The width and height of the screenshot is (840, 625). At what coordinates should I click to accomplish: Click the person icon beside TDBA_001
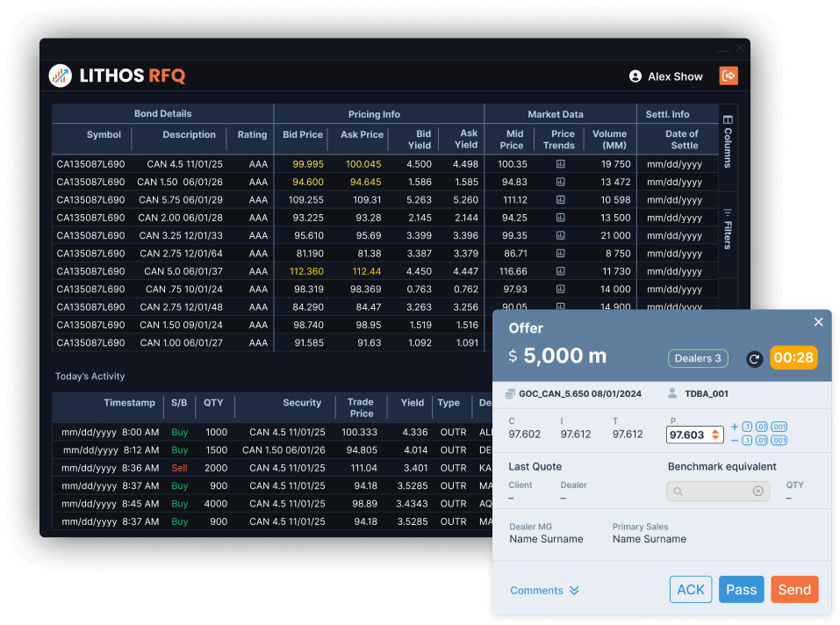(672, 393)
